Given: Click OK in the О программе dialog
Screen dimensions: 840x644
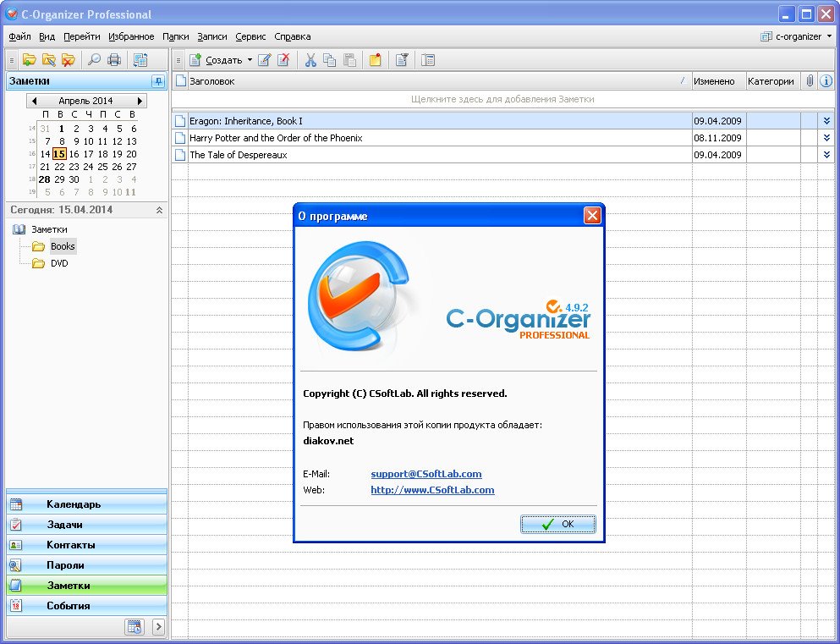Looking at the screenshot, I should pos(557,524).
